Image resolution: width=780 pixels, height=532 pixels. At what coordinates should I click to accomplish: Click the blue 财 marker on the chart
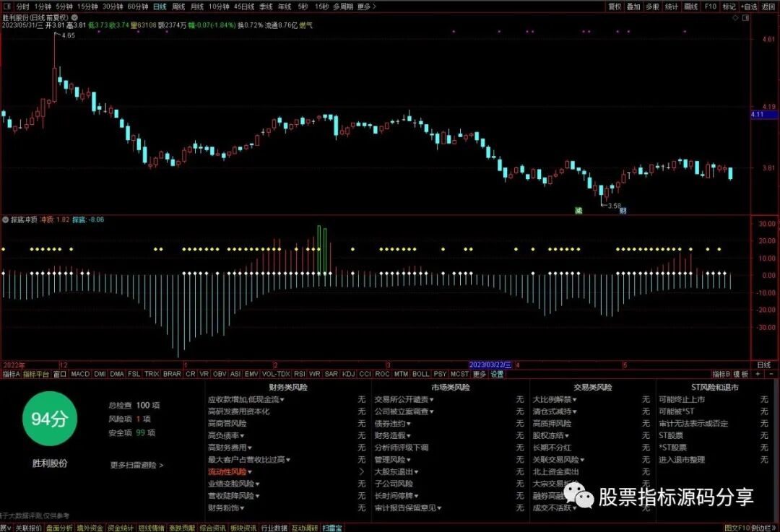(x=623, y=211)
